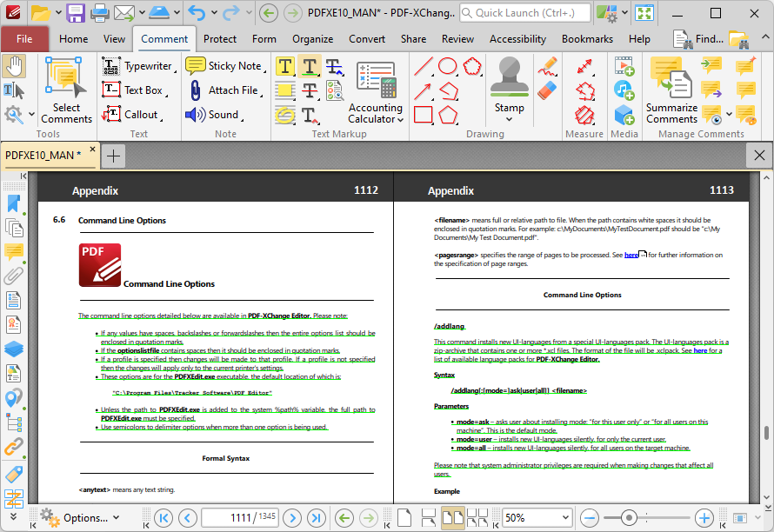Open the Typewriter tool
This screenshot has width=774, height=532.
tap(137, 66)
